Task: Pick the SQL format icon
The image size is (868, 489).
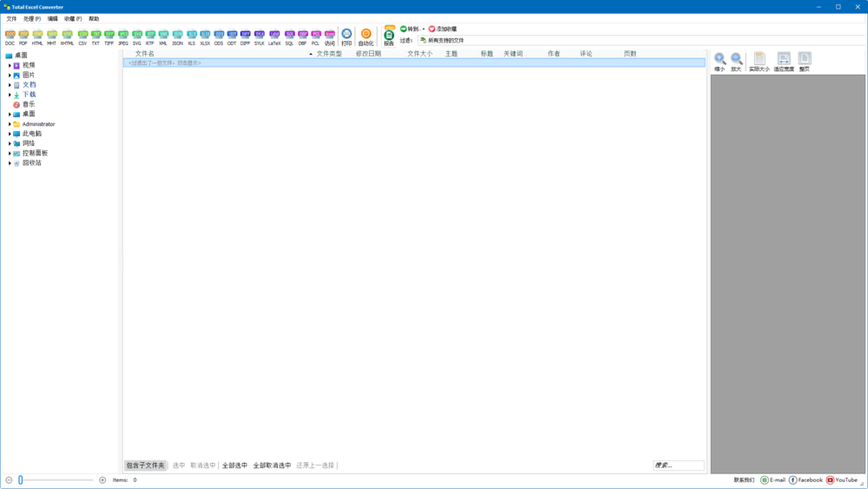Action: 290,37
